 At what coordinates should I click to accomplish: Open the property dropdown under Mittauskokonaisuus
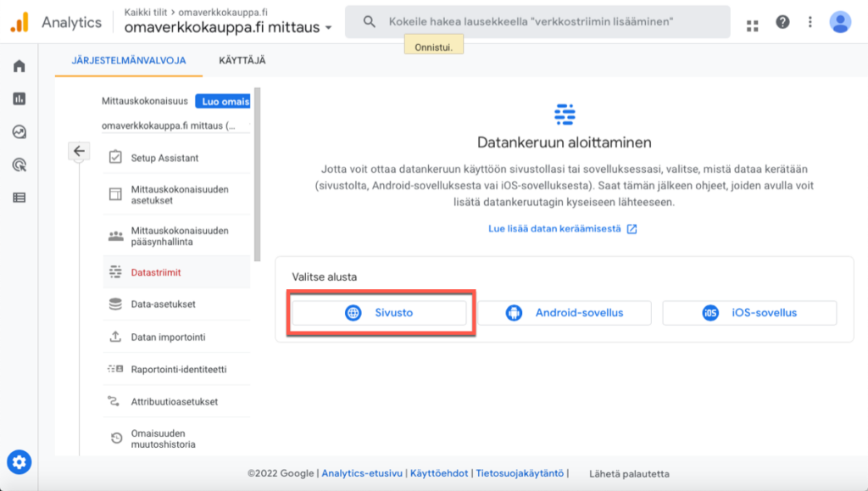[175, 126]
